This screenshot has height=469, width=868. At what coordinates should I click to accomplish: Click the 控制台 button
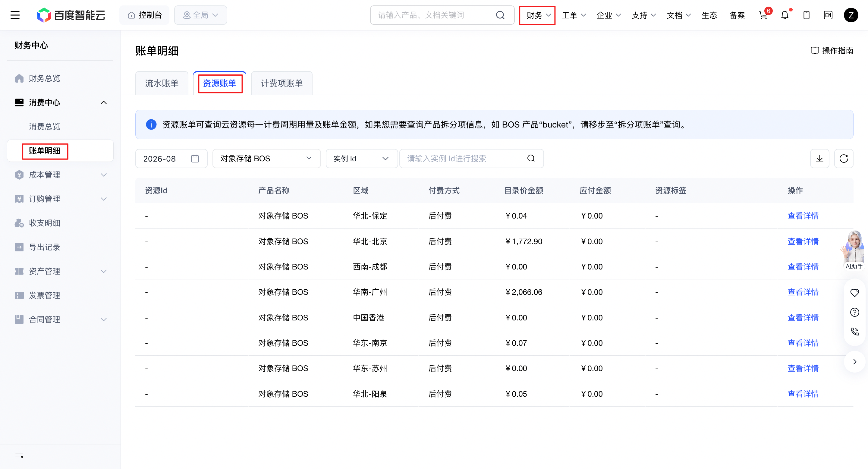[145, 15]
